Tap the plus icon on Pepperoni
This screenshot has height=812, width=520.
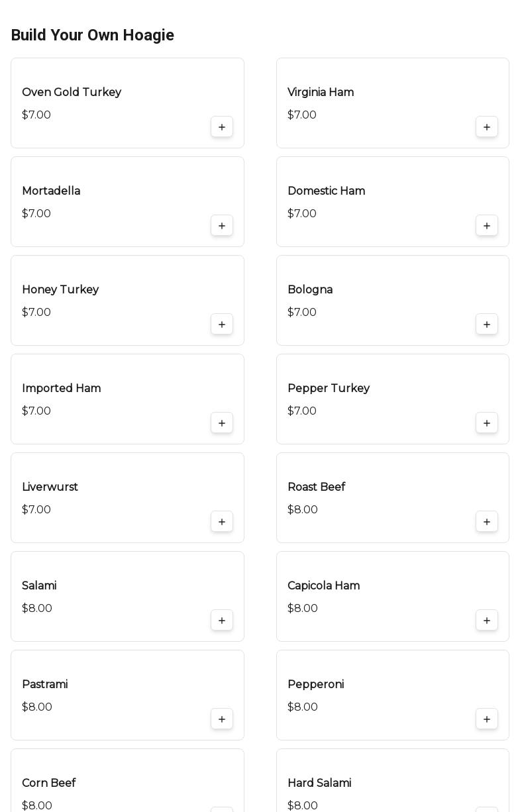[487, 719]
